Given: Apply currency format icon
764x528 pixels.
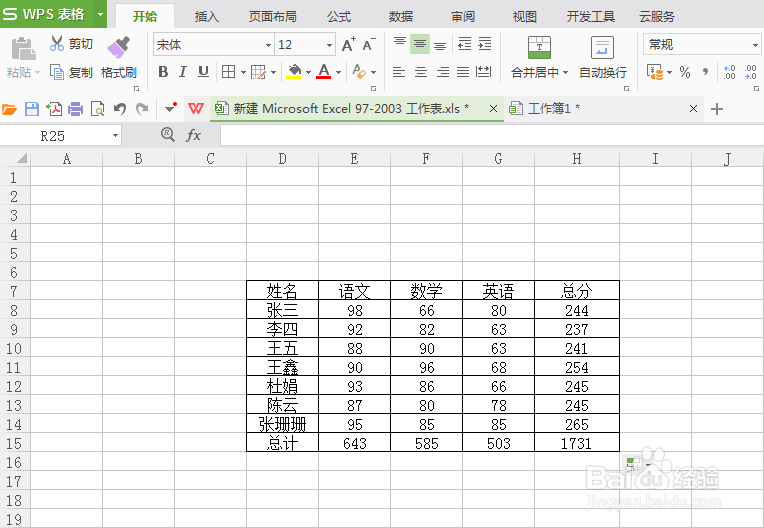Looking at the screenshot, I should point(655,73).
